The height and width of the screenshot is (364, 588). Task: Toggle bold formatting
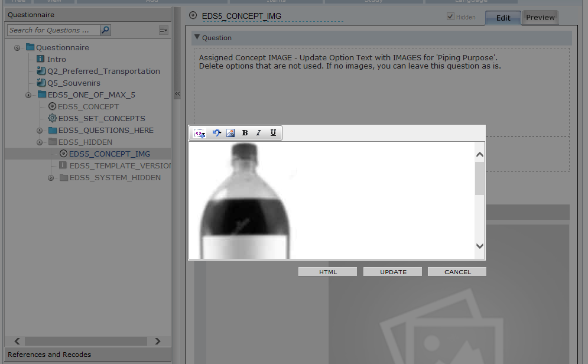245,133
